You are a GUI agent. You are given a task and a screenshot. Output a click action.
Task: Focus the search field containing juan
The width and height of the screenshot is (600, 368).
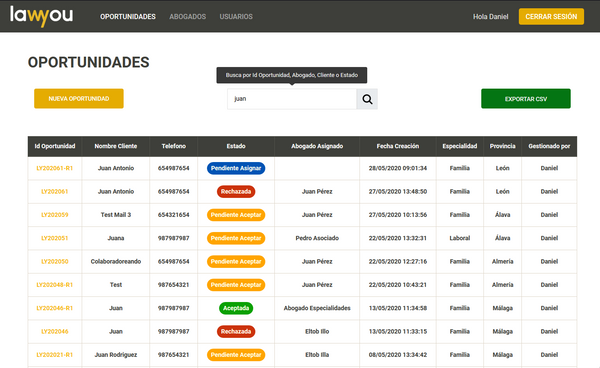click(292, 99)
